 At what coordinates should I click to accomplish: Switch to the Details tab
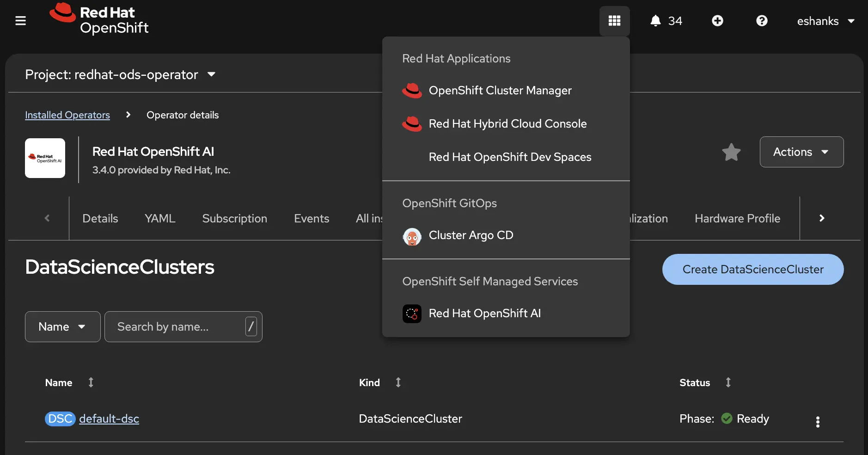click(x=100, y=218)
